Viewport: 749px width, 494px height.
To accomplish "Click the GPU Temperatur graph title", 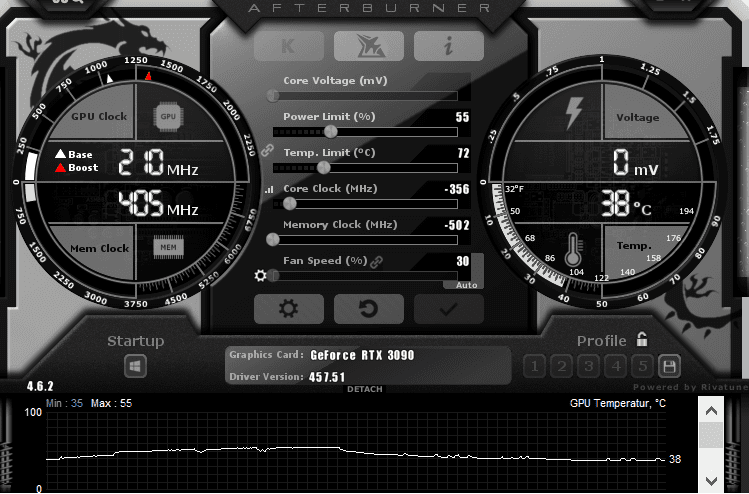I will pyautogui.click(x=618, y=403).
